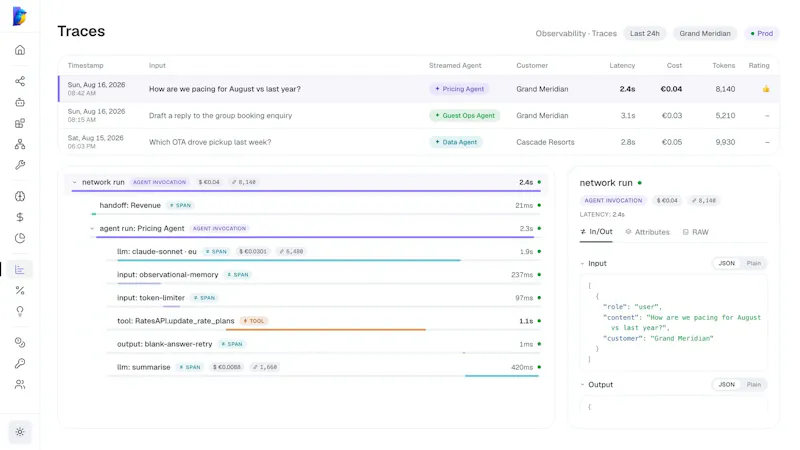Toggle the sun theme button
The width and height of the screenshot is (800, 450).
tap(20, 432)
